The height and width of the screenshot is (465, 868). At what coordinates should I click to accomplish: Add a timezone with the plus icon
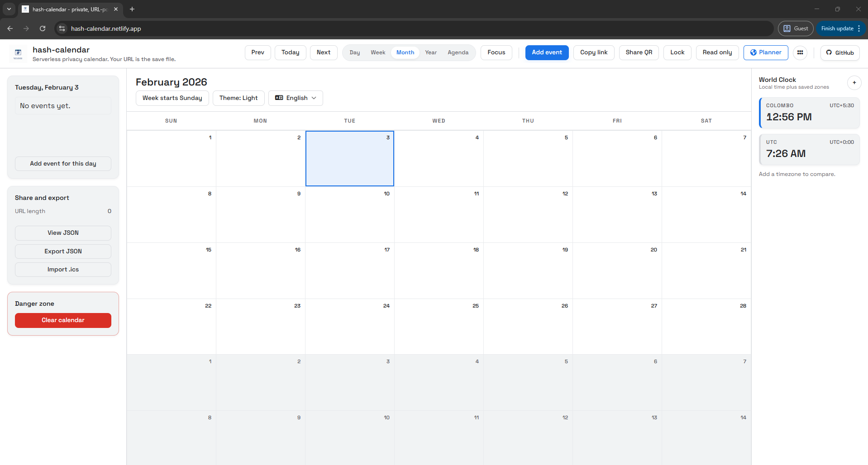[x=854, y=83]
